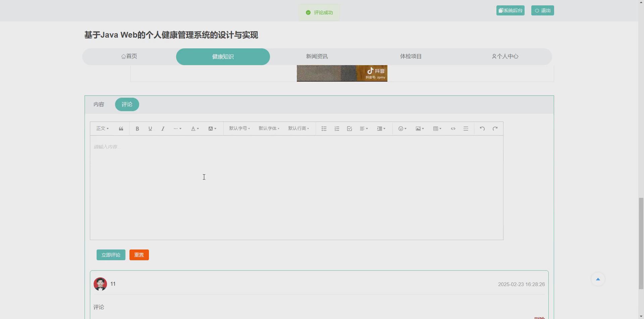Redo the last editor action
Image resolution: width=644 pixels, height=319 pixels.
tap(495, 129)
